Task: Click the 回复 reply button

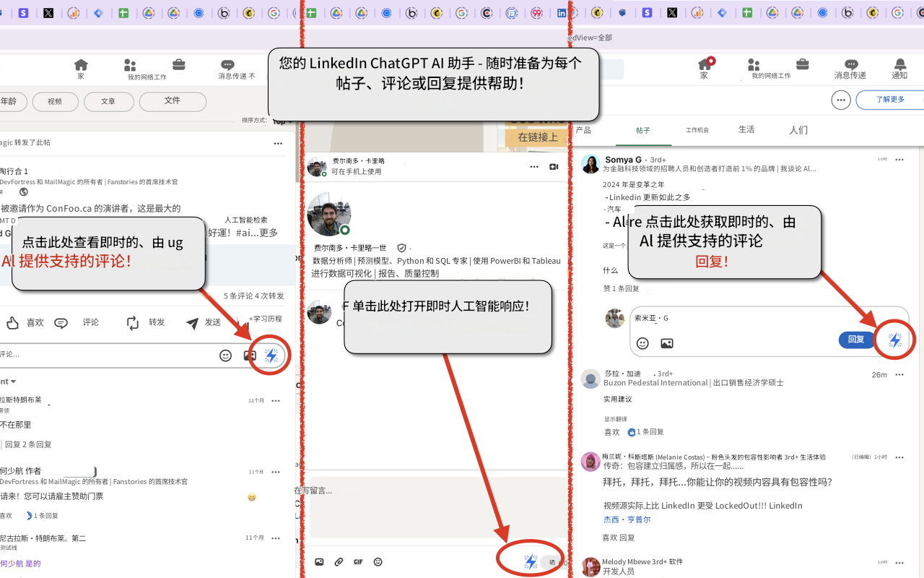Action: (x=856, y=340)
